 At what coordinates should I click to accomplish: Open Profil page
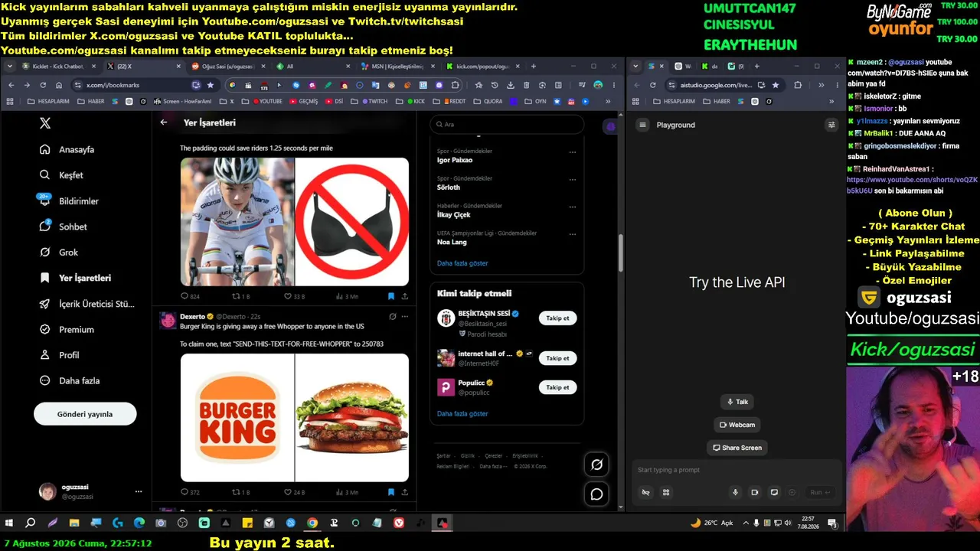point(59,355)
